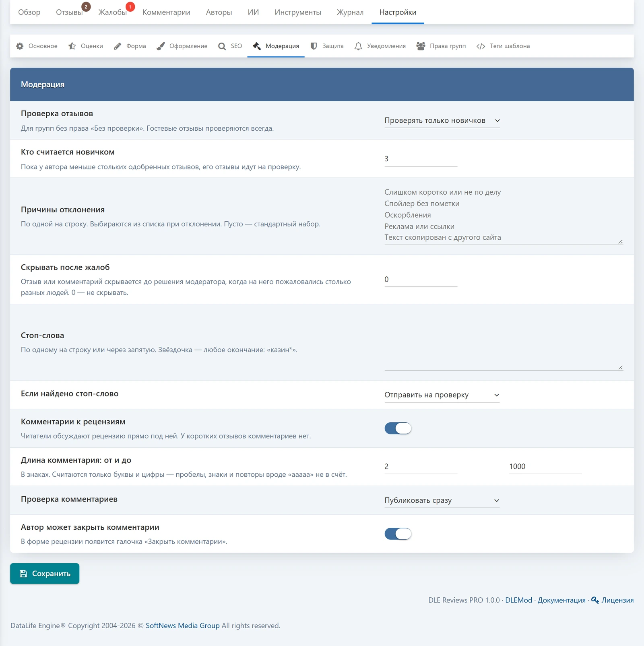
Task: Click the shield icon beside Защита
Action: pyautogui.click(x=314, y=46)
